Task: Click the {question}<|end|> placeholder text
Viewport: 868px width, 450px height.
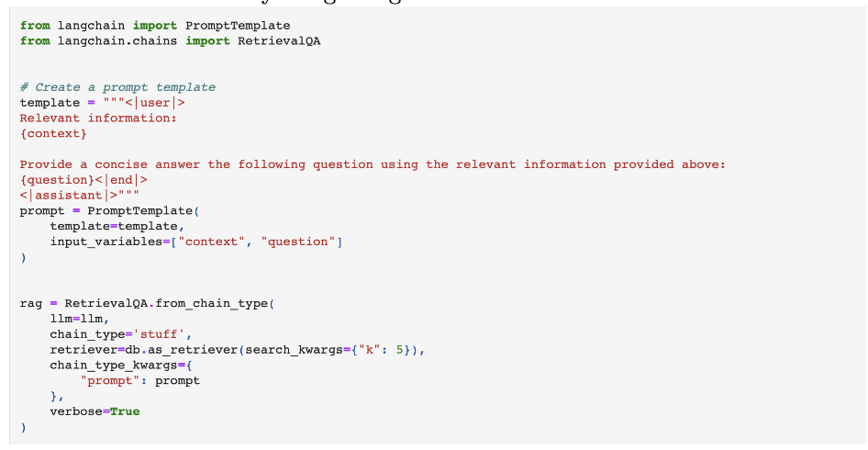Action: (x=83, y=180)
